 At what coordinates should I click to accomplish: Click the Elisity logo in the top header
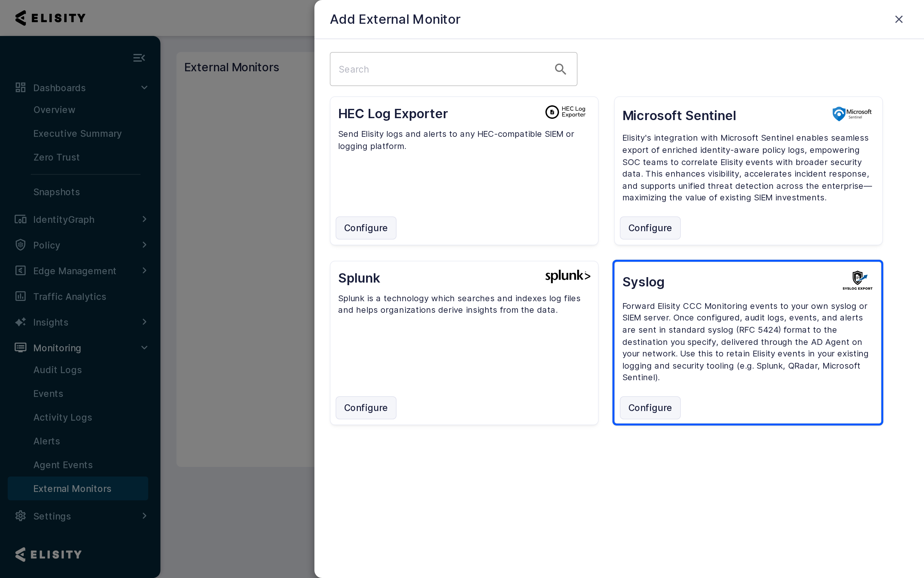[50, 18]
